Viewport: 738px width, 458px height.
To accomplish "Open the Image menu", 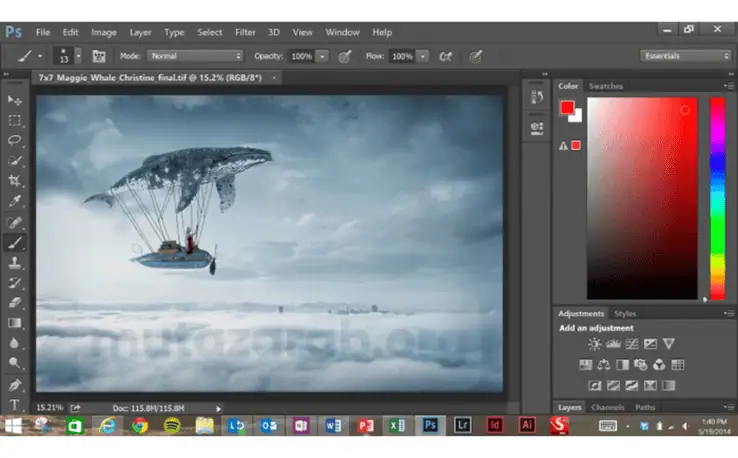I will [x=104, y=32].
